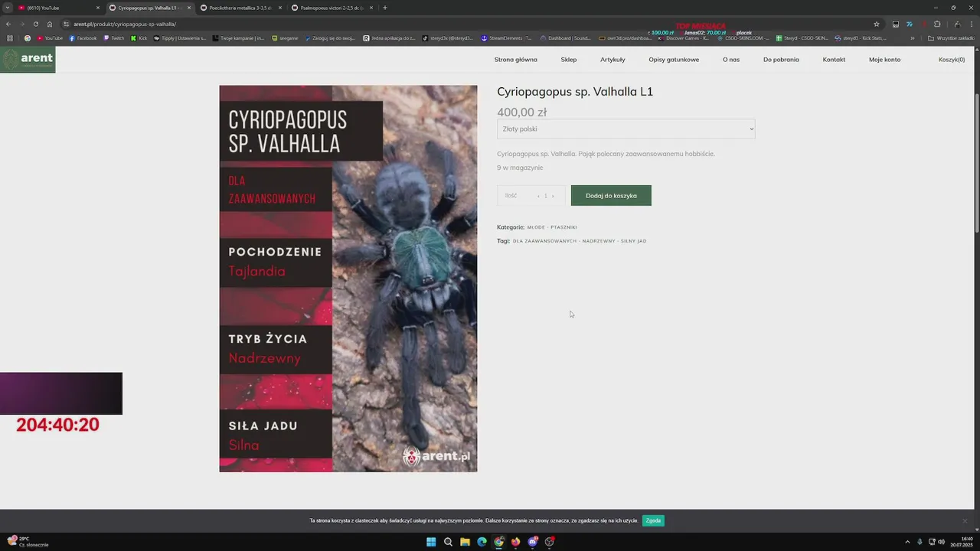Show more bookmarks with the chevron
This screenshot has height=551, width=980.
(912, 37)
